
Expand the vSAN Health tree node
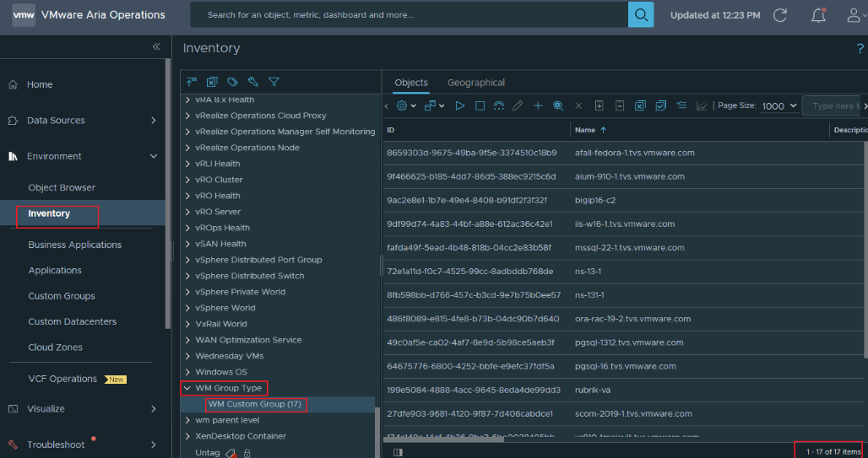pos(187,244)
